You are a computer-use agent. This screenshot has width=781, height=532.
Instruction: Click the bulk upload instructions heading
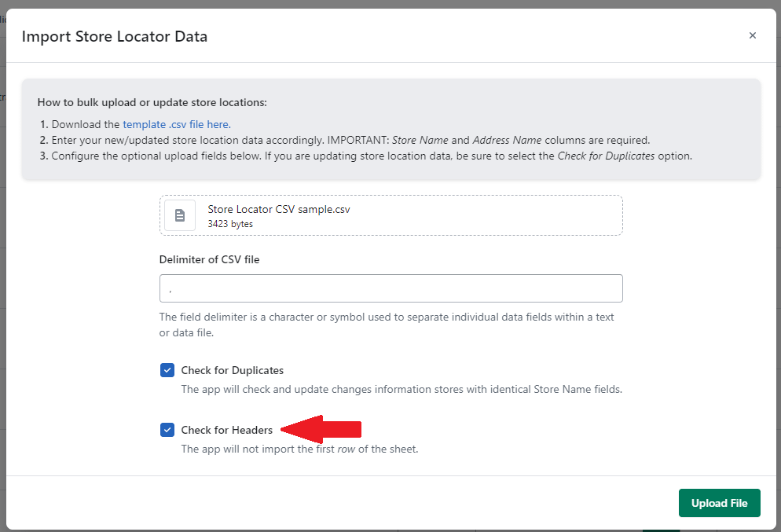(152, 102)
